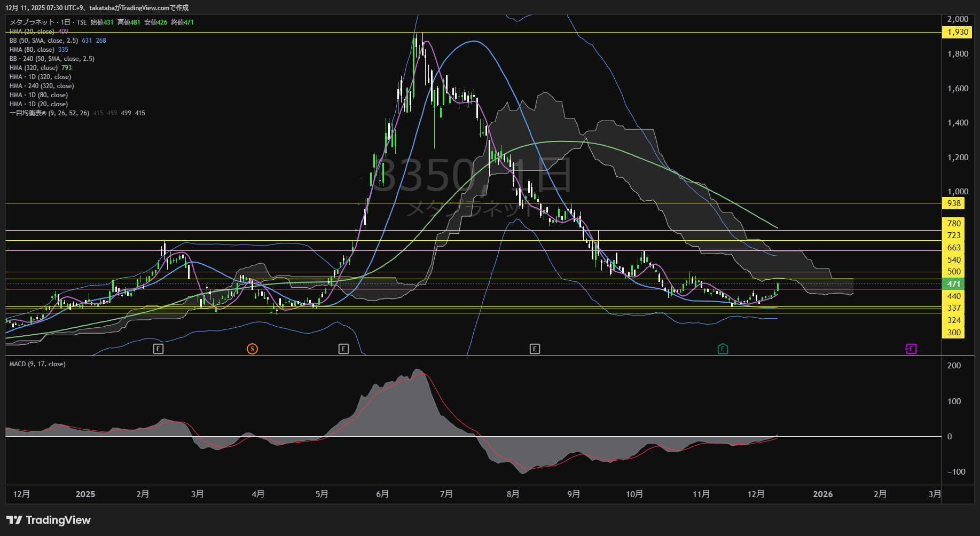This screenshot has width=980, height=536.
Task: Click the earnings E marker near February
Action: [x=158, y=349]
